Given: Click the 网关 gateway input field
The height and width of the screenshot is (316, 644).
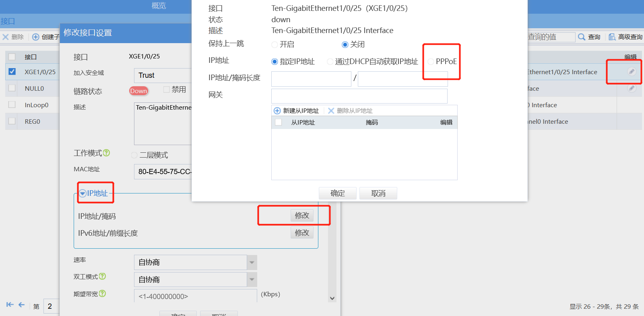Looking at the screenshot, I should (359, 96).
